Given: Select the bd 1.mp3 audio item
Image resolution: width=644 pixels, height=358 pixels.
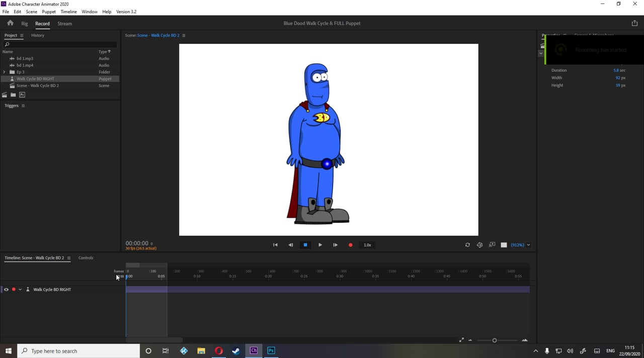Looking at the screenshot, I should (x=60, y=58).
